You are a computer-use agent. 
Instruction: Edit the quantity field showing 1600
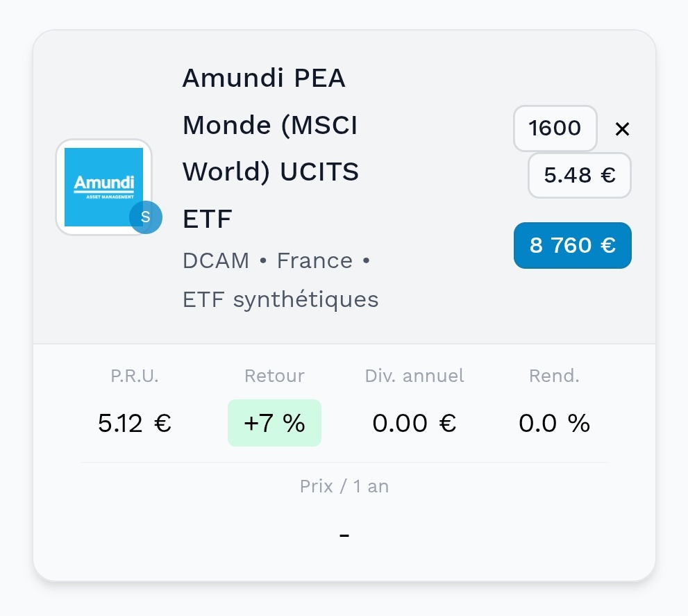coord(555,128)
